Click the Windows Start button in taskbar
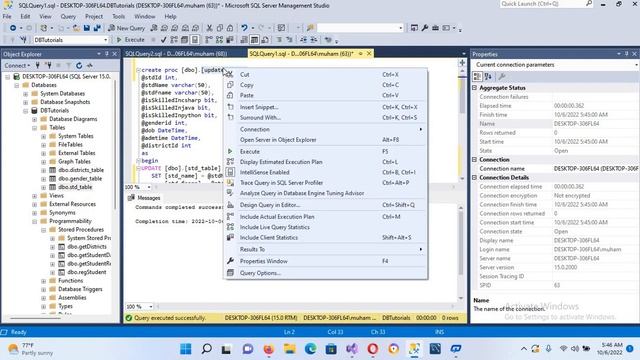This screenshot has height=360, width=640. click(186, 349)
